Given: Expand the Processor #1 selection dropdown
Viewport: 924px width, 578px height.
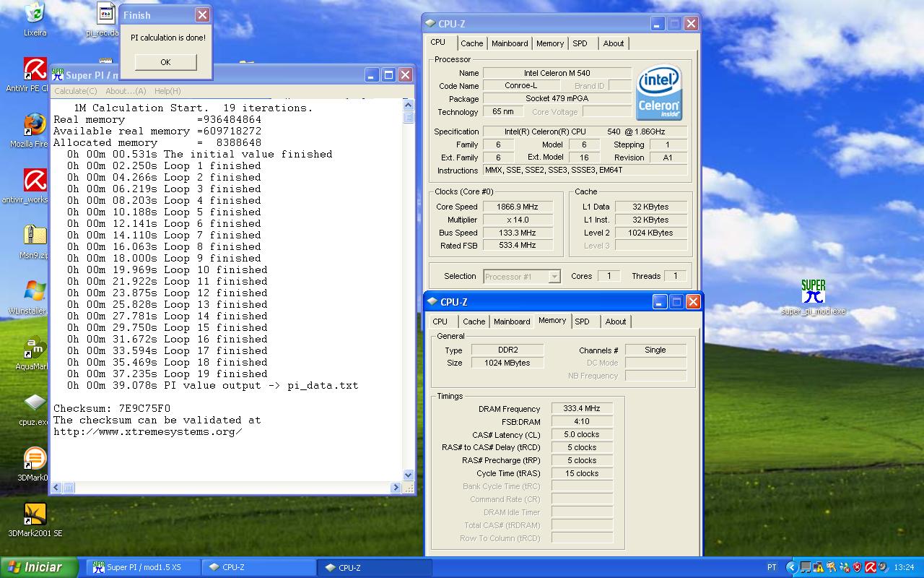Looking at the screenshot, I should tap(554, 277).
